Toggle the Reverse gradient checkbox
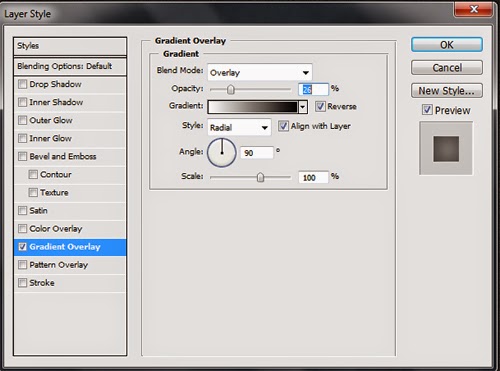This screenshot has width=500, height=371. (320, 106)
